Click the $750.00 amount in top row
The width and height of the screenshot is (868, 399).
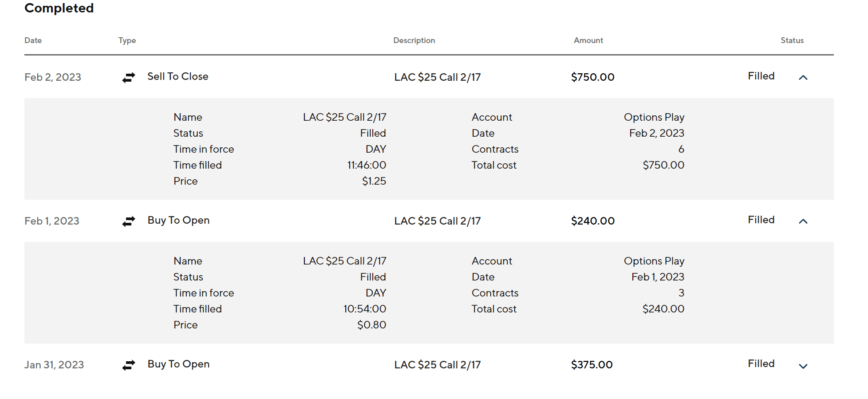tap(592, 77)
